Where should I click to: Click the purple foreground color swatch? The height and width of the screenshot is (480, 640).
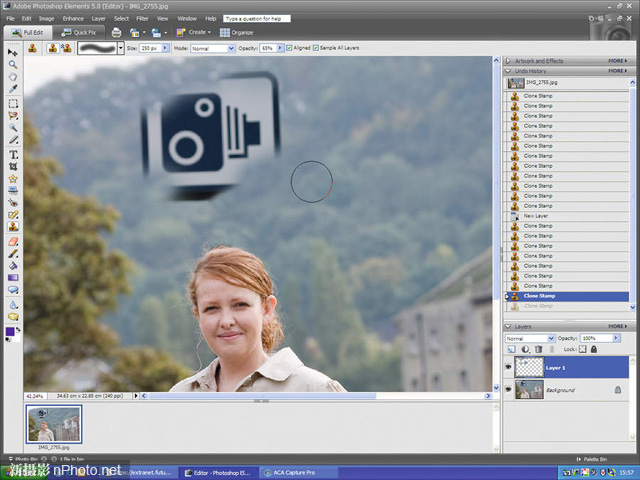coord(10,331)
